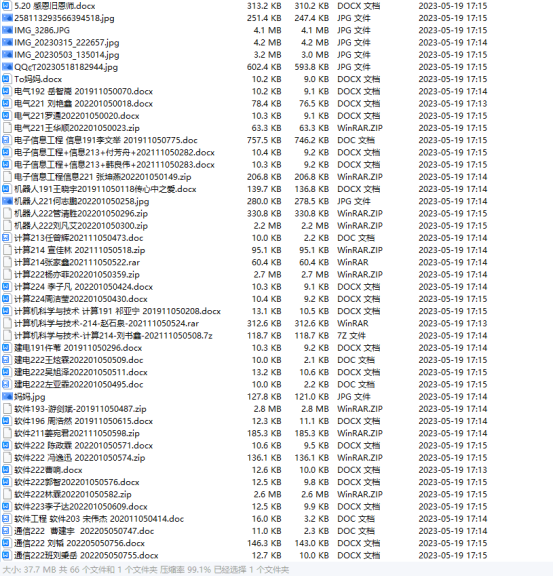Click the Word icon beside 5.20 docx file
The image size is (554, 577).
coord(6,6)
